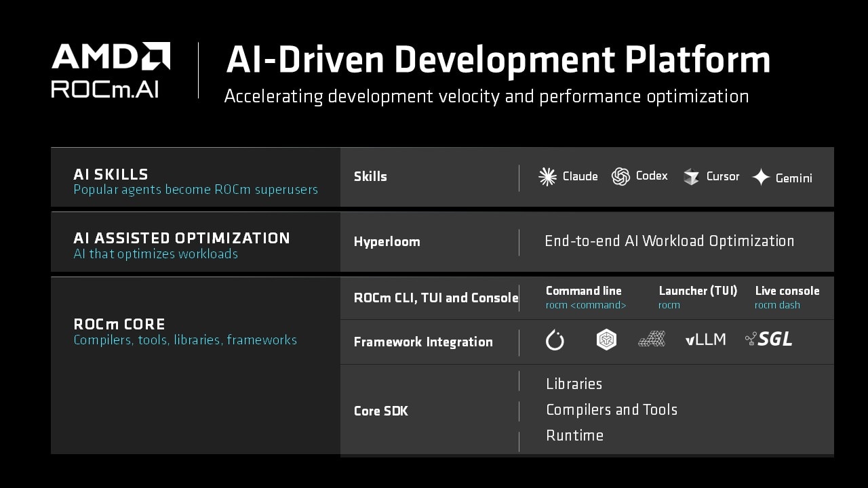Click the "Launcher (TUI)" heading

click(x=698, y=291)
